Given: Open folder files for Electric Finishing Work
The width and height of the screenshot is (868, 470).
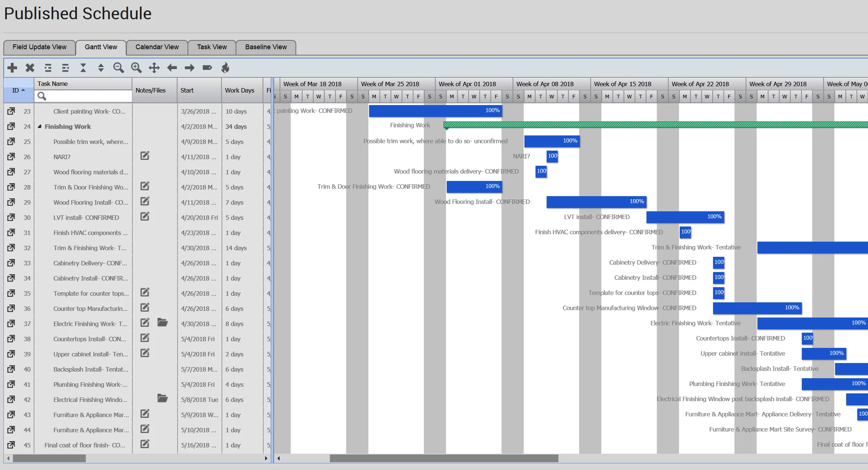Looking at the screenshot, I should (162, 323).
